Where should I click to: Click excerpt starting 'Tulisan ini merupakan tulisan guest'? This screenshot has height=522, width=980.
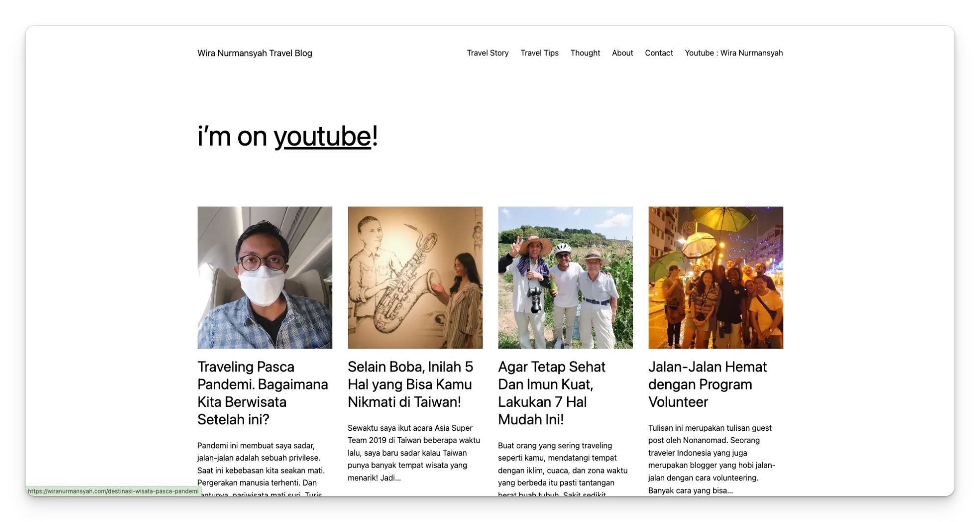click(711, 459)
